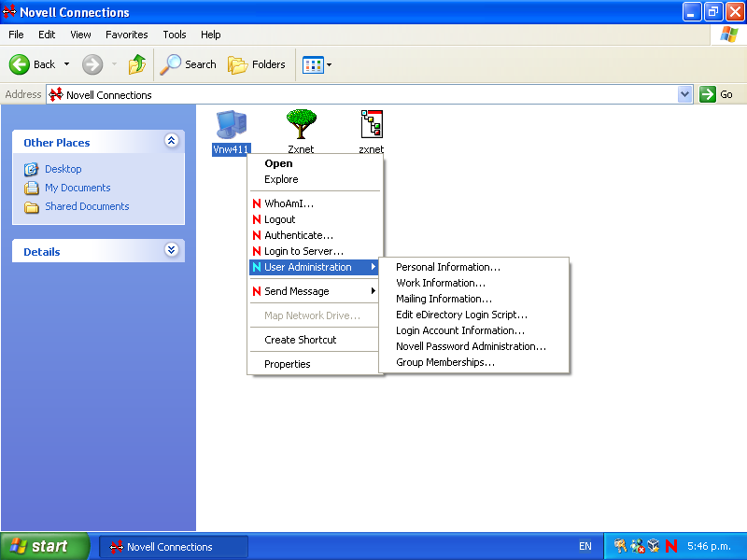Select Edit eDirectory Login Script...
The image size is (747, 560).
click(473, 315)
